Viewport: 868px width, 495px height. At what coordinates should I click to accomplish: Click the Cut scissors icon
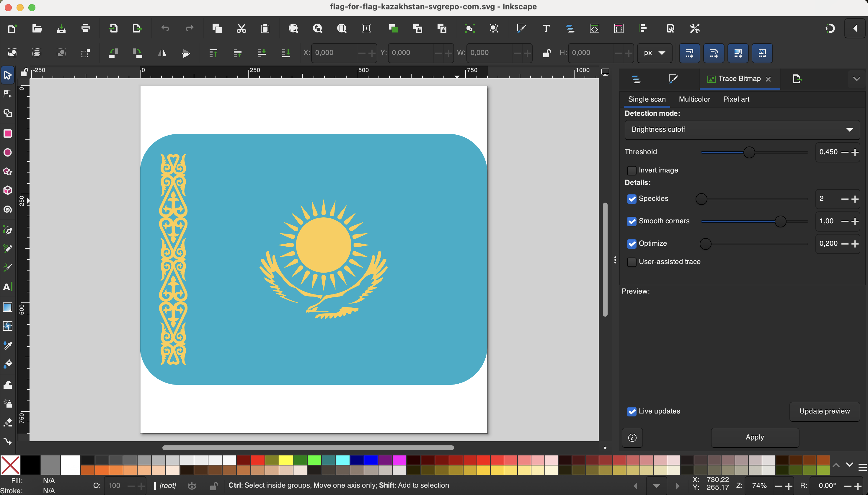[x=241, y=29]
